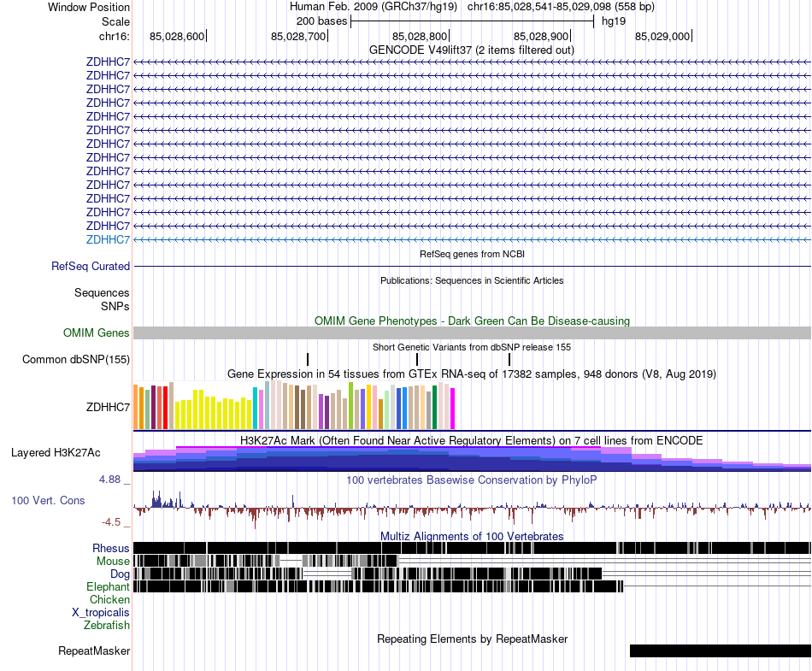Click the Rhesus alignment row

pyautogui.click(x=473, y=548)
